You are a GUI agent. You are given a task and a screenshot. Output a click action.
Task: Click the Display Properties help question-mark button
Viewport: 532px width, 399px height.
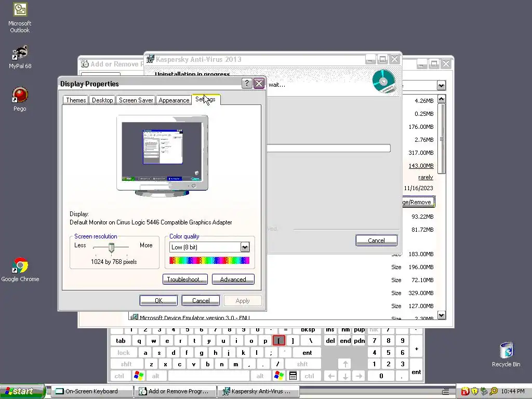[247, 83]
